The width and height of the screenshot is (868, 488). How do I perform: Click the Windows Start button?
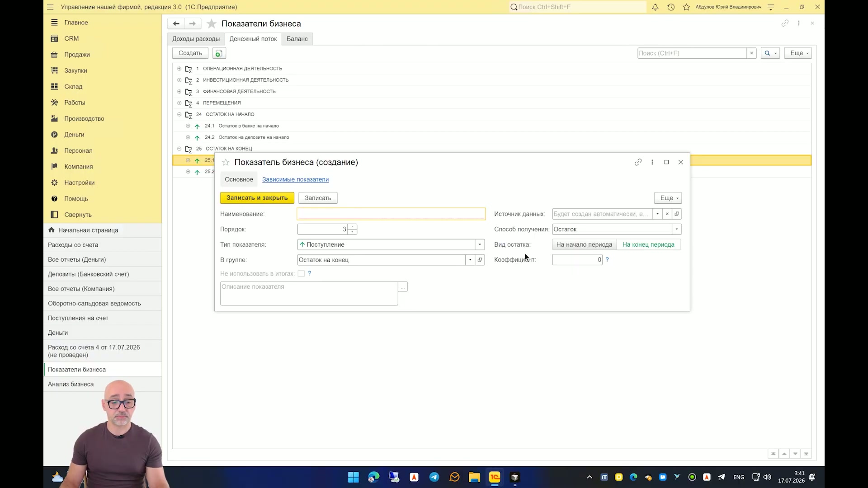click(x=354, y=477)
